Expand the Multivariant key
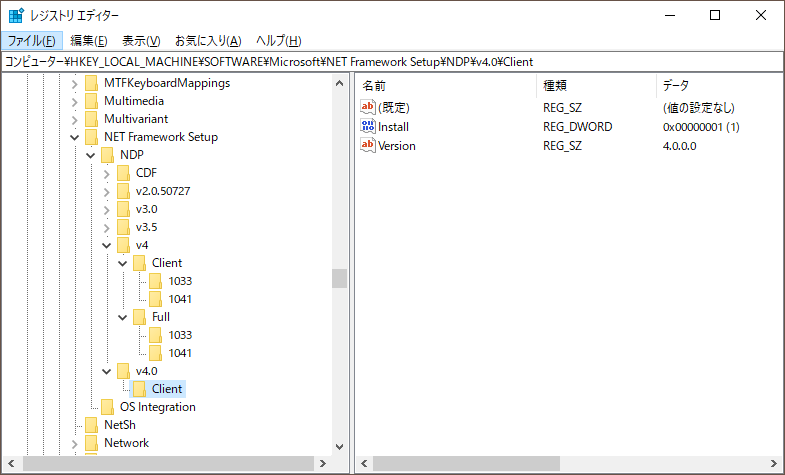The width and height of the screenshot is (785, 475). [75, 120]
